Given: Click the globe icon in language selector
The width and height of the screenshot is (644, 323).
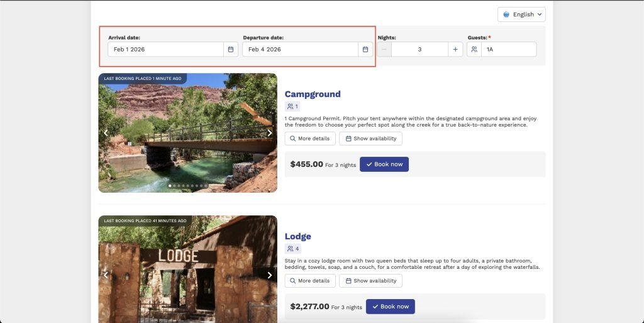Looking at the screenshot, I should coord(506,14).
